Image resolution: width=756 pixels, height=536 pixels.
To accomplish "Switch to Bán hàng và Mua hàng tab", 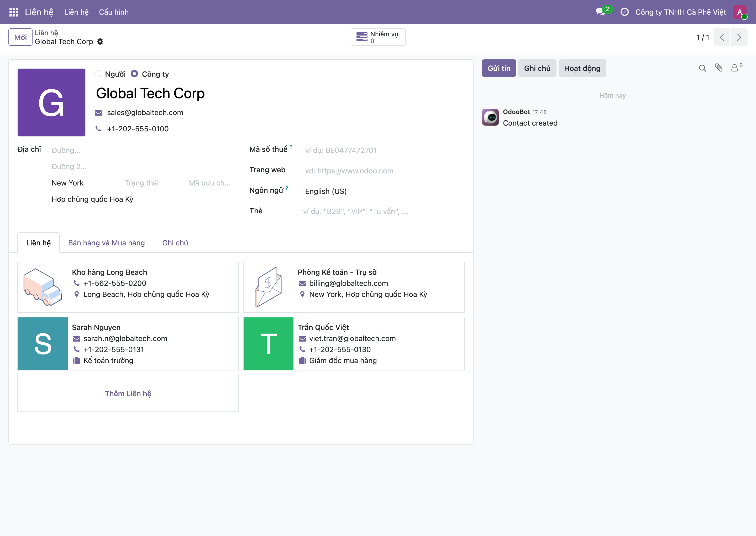I will [x=107, y=243].
